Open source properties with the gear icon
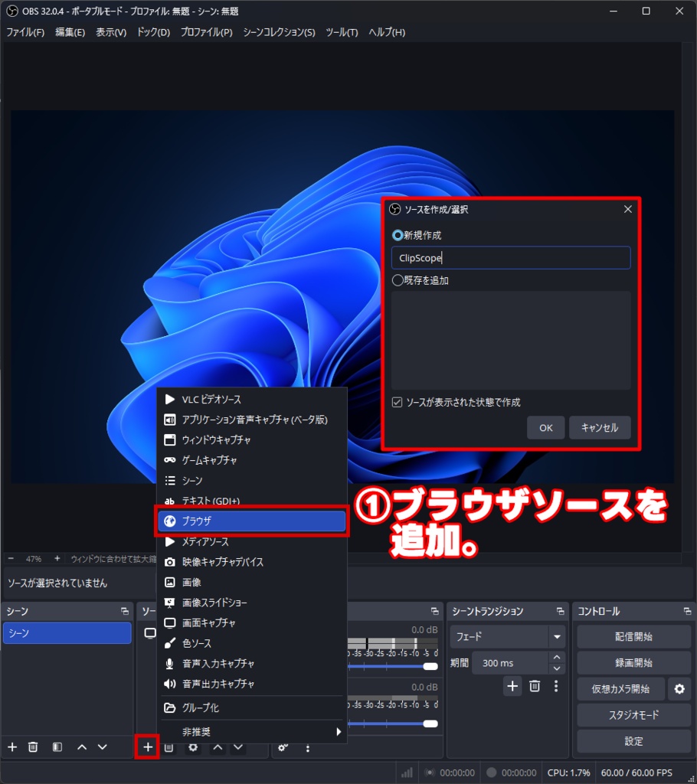The height and width of the screenshot is (784, 697). coord(191,747)
